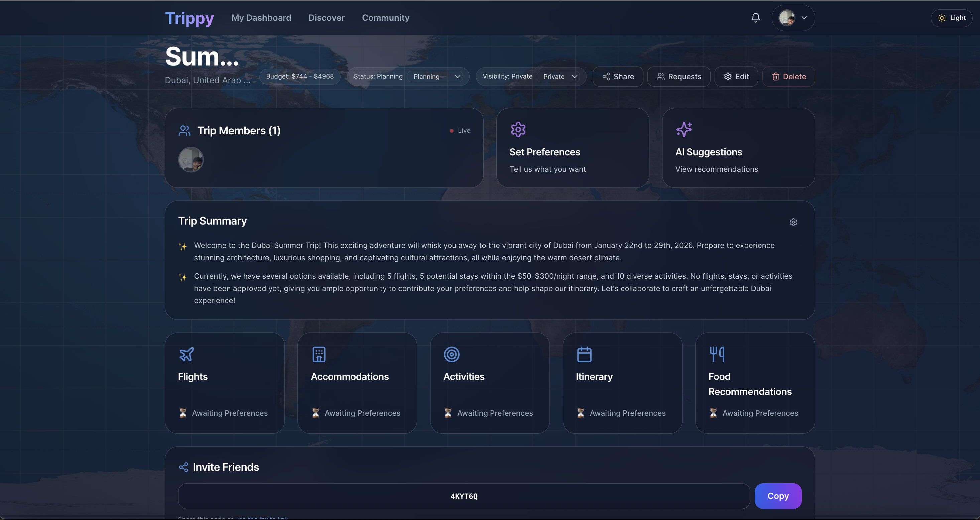Copy the invite code
The height and width of the screenshot is (520, 980).
(777, 496)
